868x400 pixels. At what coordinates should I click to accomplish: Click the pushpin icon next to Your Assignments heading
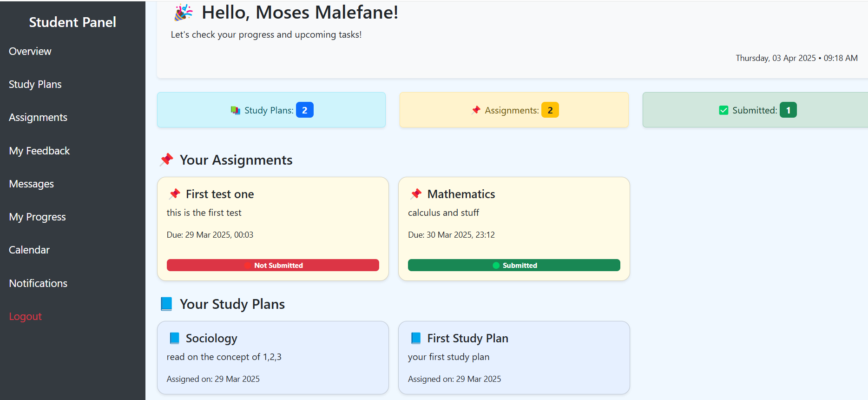[x=167, y=160]
